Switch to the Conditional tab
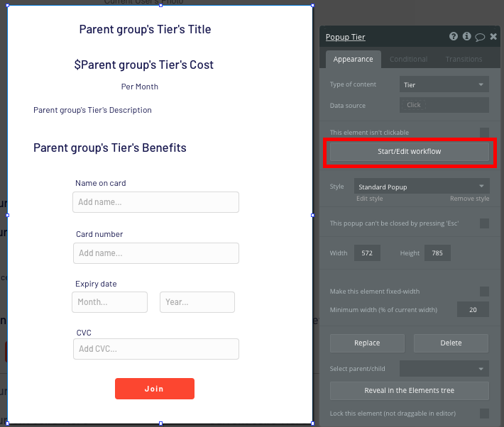The image size is (504, 427). click(x=409, y=59)
